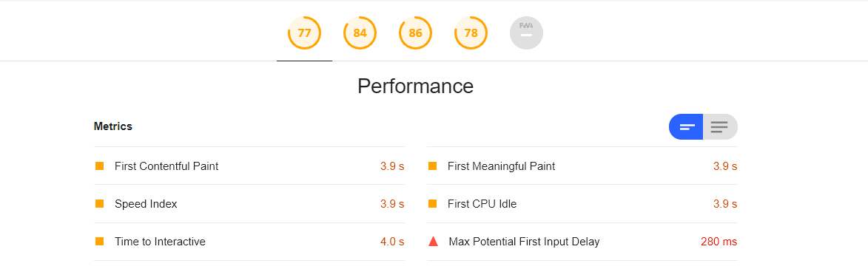This screenshot has height=269, width=868.
Task: Open First Meaningful Paint metric details
Action: 582,166
